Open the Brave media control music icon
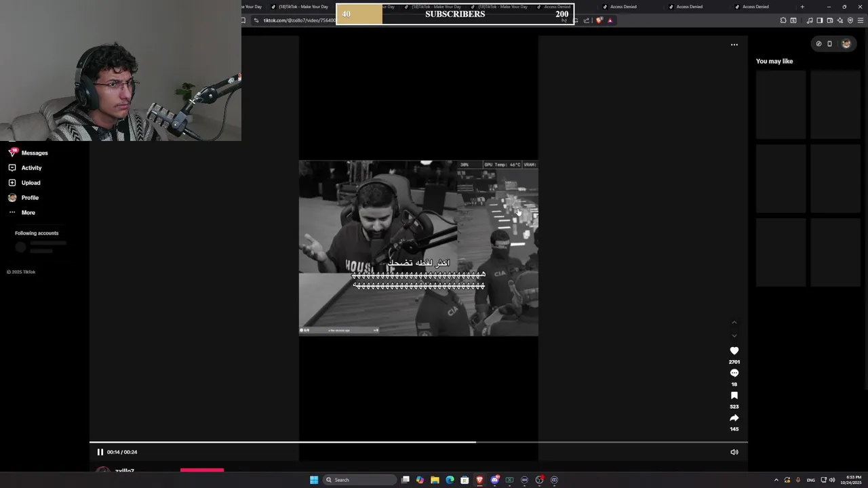This screenshot has width=868, height=488. [809, 20]
